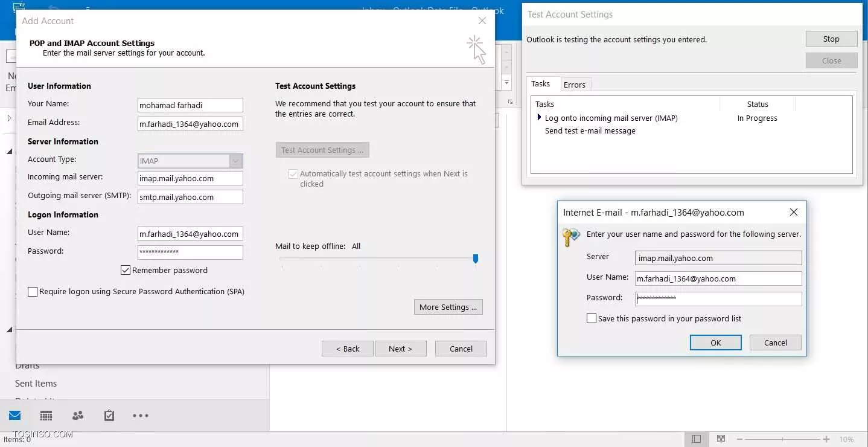Click the zoom slider in status bar
This screenshot has height=447, width=868.
tap(783, 439)
